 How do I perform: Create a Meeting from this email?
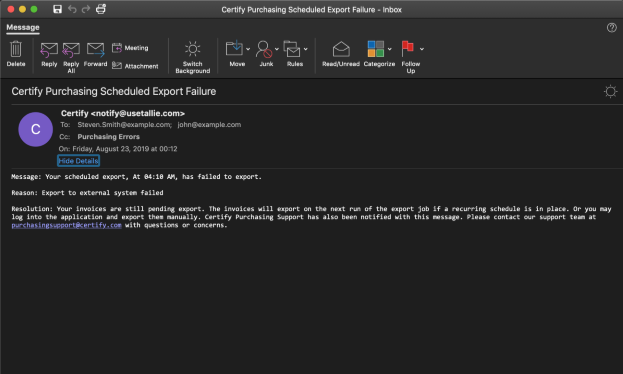(130, 48)
